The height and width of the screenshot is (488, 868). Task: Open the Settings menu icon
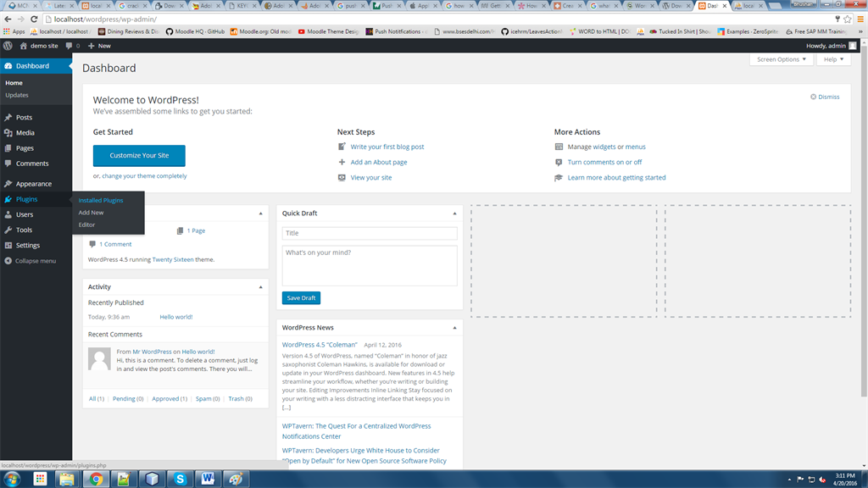pos(8,245)
